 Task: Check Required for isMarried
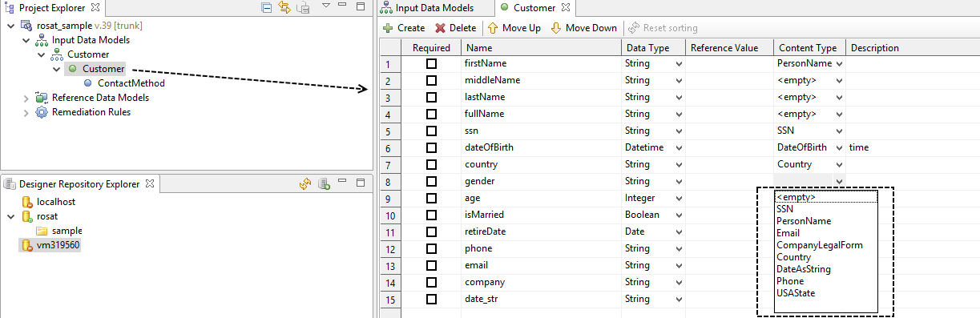431,214
